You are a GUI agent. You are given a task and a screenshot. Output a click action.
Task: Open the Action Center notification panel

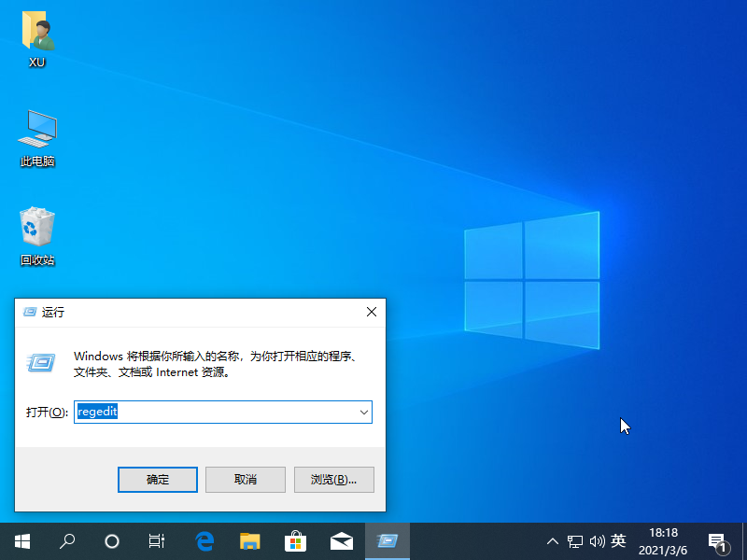[x=720, y=541]
